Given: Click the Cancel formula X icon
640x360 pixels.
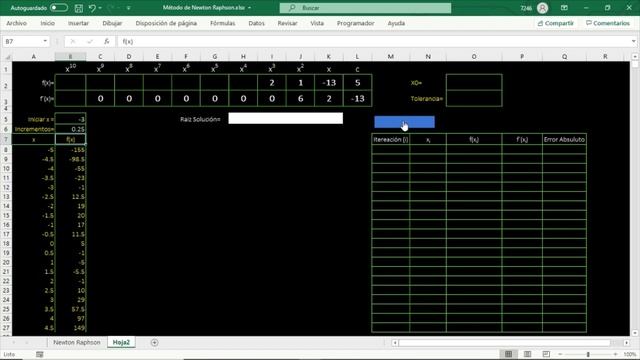Looking at the screenshot, I should tap(73, 41).
